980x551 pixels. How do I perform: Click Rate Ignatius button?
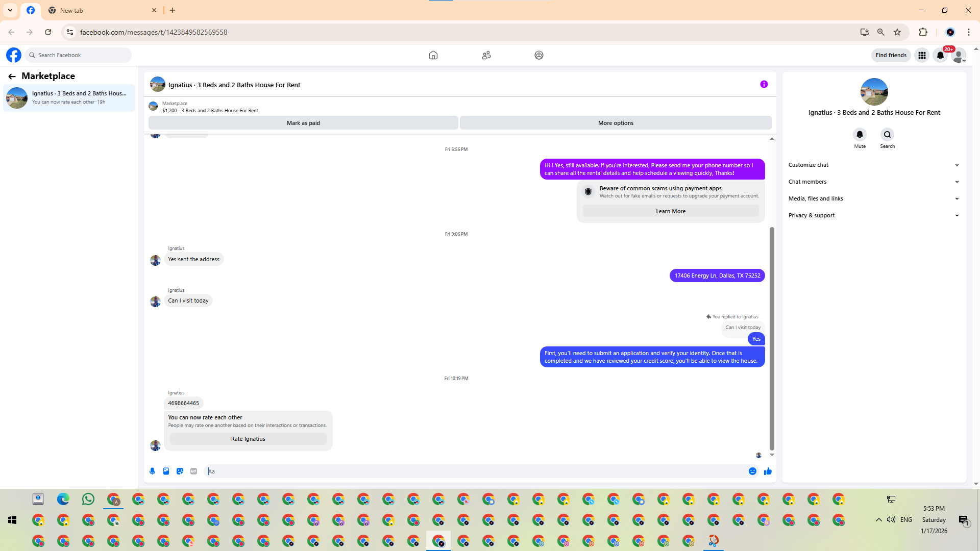tap(248, 439)
